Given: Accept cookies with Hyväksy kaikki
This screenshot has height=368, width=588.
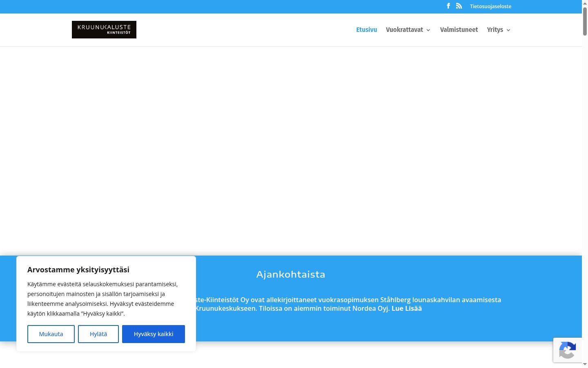Looking at the screenshot, I should tap(154, 334).
